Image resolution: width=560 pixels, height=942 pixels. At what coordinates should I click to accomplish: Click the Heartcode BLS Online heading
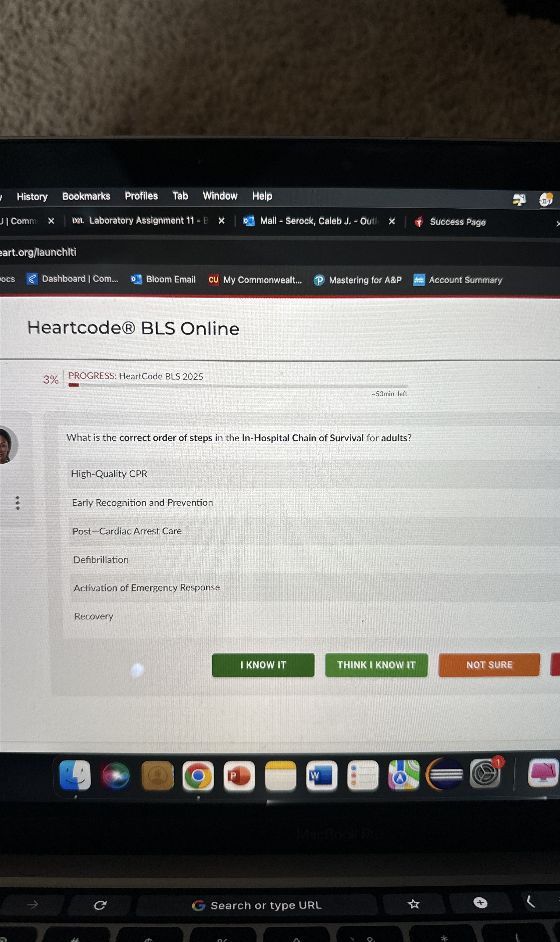coord(133,328)
